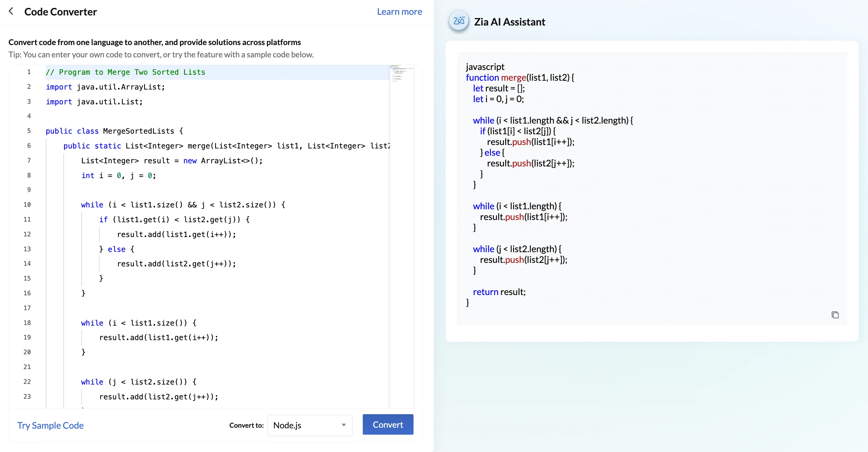
Task: Click the vertical scrollbar of the code editor
Action: pyautogui.click(x=418, y=236)
